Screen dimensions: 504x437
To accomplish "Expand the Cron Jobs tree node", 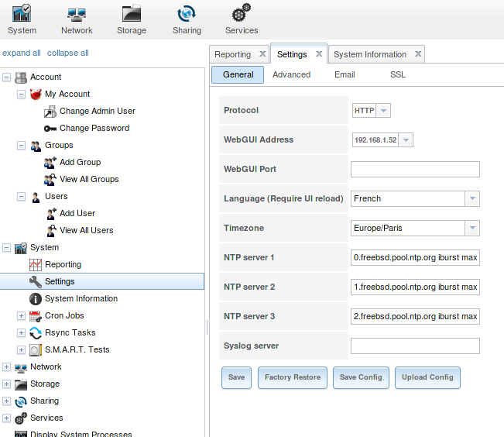I will click(21, 316).
